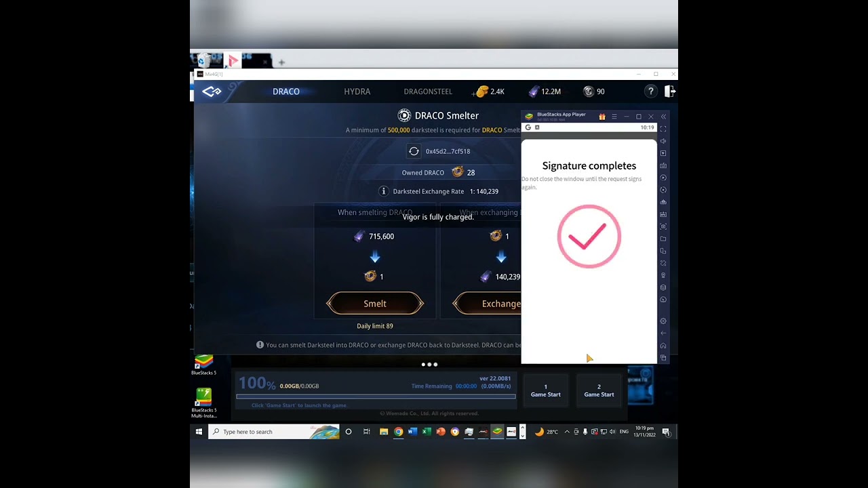Image resolution: width=868 pixels, height=488 pixels.
Task: Open the BlueStacks media folder icon
Action: [x=663, y=239]
